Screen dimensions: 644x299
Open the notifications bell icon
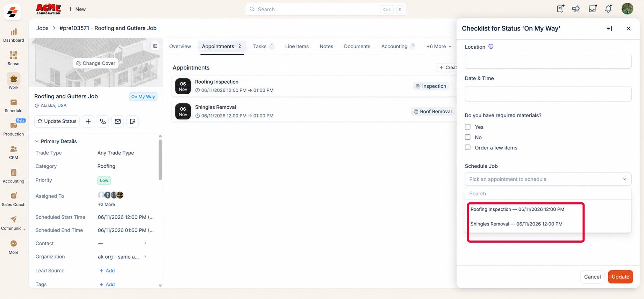[x=608, y=9]
